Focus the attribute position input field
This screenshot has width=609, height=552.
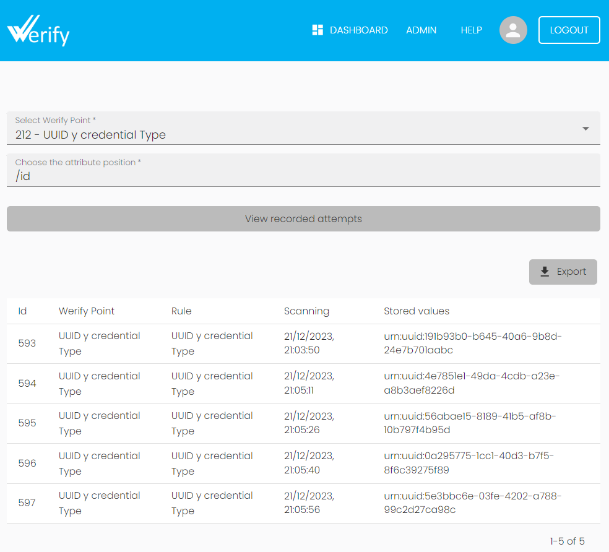[303, 175]
